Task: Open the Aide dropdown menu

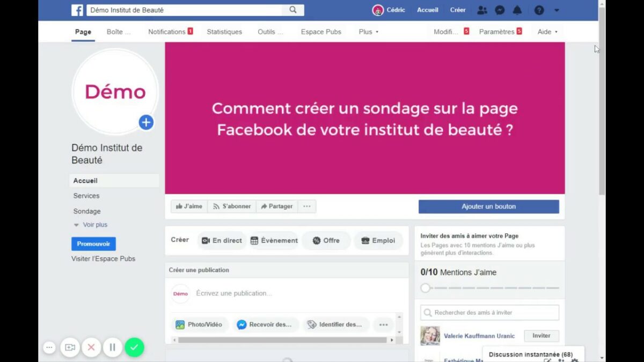Action: coord(547,32)
